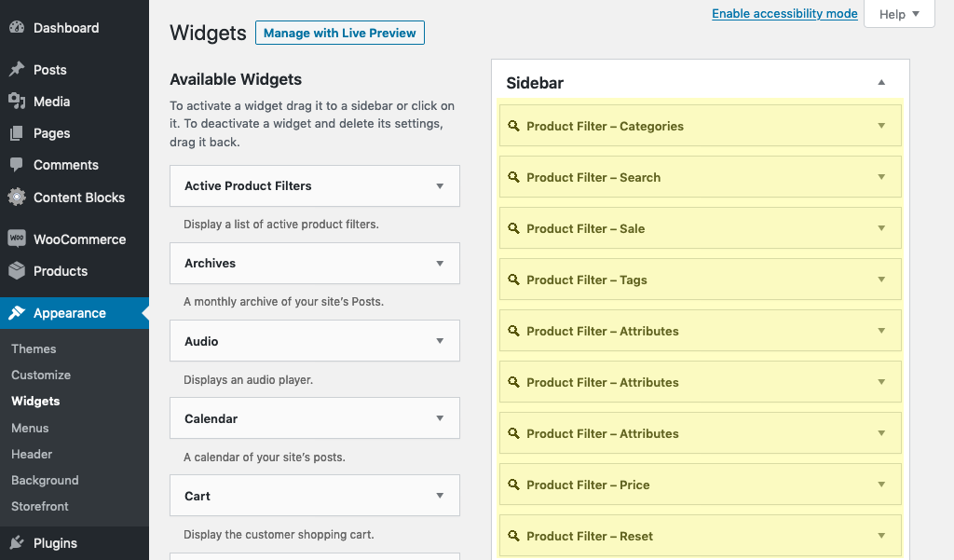Open the Help dropdown
Screen dimensions: 954x560
[897, 14]
